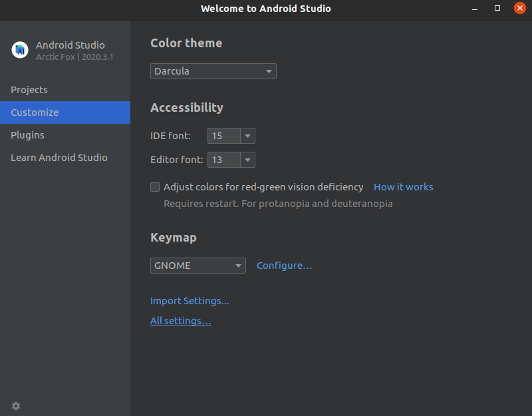Select the Customize tab
Viewport: 532px width, 416px height.
click(x=65, y=112)
